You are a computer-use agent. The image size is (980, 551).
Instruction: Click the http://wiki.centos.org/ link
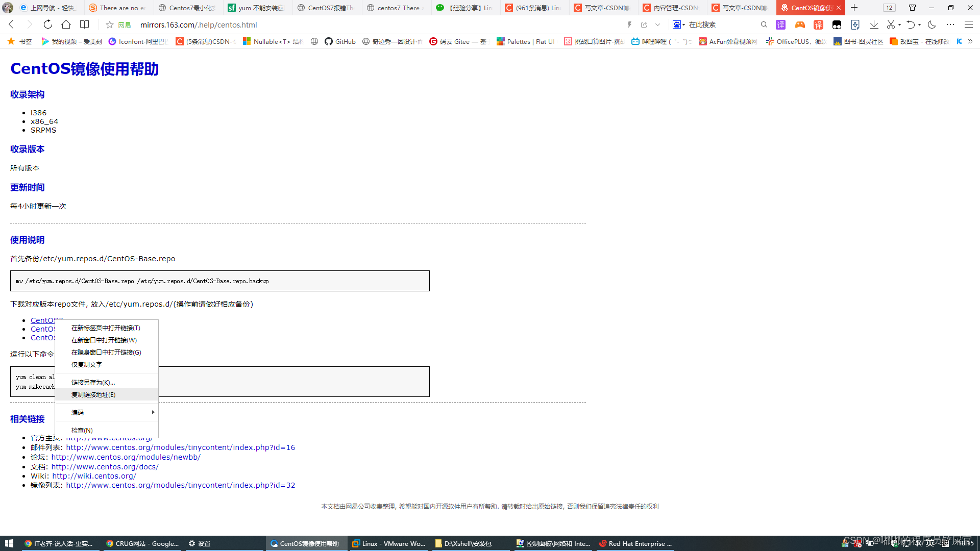[93, 475]
